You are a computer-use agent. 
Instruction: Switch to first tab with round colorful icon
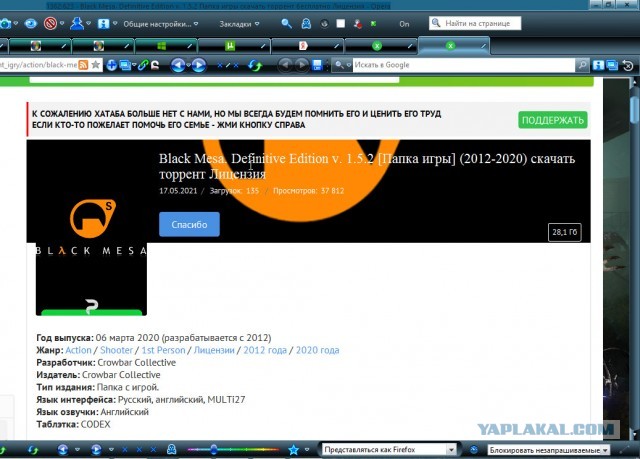pyautogui.click(x=40, y=46)
